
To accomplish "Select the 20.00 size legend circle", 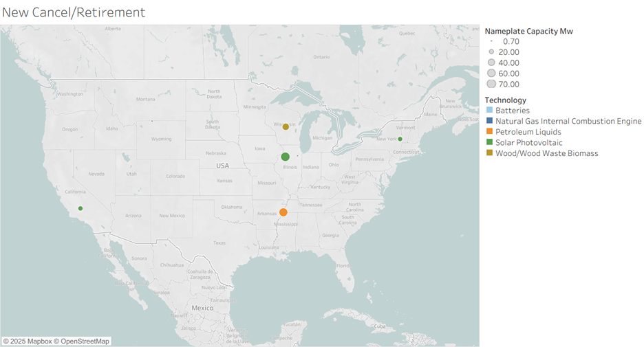I will tap(491, 52).
